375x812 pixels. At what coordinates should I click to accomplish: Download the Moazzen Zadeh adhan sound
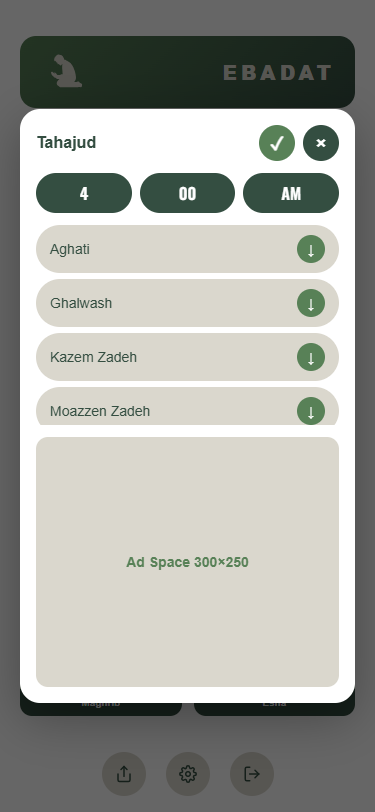pos(311,411)
